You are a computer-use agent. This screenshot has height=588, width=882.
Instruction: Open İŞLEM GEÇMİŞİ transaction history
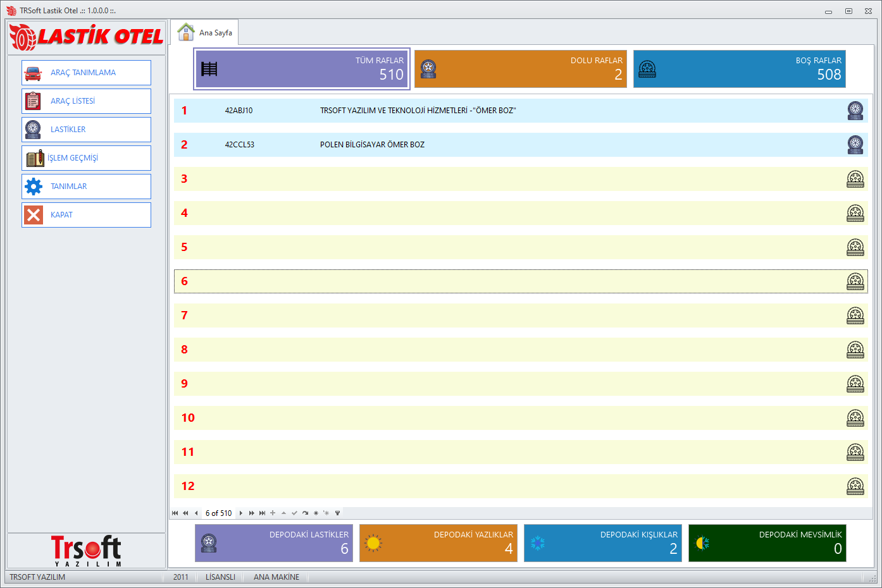point(86,158)
